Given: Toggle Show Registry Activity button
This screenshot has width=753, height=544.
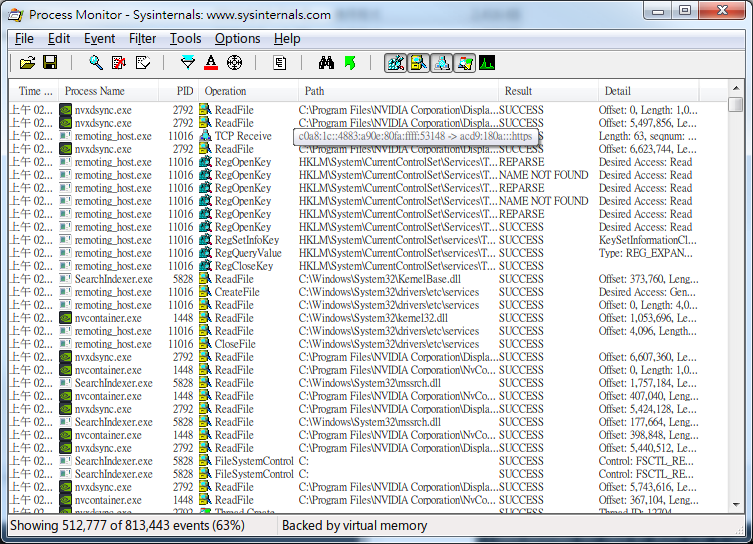Looking at the screenshot, I should (x=396, y=63).
